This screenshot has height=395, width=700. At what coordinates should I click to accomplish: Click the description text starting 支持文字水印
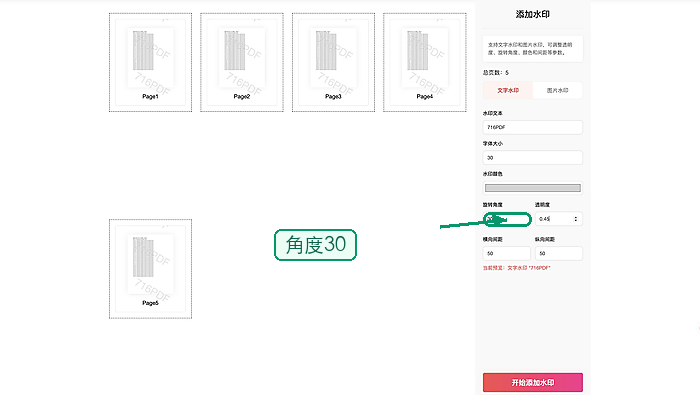click(530, 49)
